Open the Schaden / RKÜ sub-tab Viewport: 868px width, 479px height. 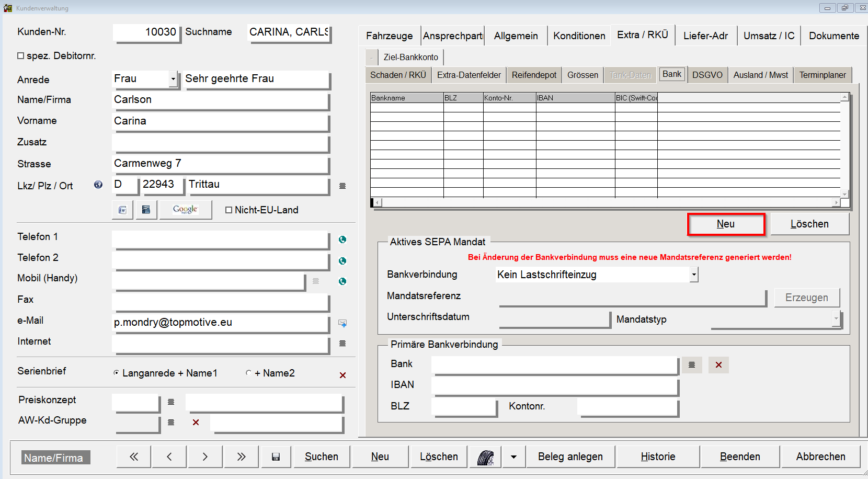coord(398,75)
